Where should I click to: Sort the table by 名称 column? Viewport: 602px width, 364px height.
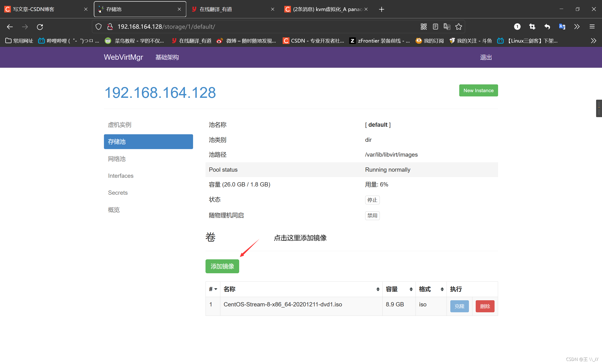301,289
